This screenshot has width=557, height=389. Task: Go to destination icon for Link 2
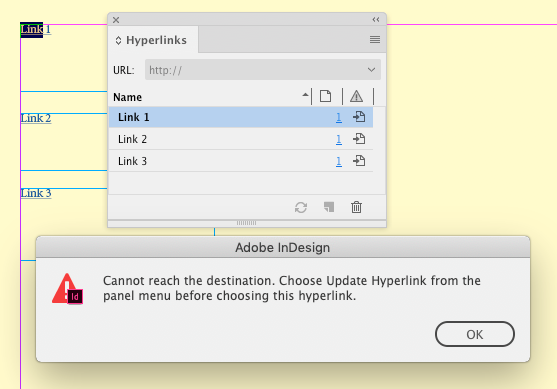[359, 139]
